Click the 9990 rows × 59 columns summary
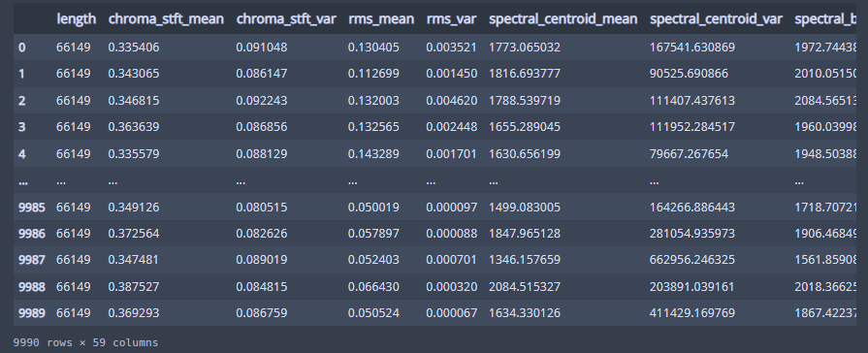Screen dimensions: 868x353 click(x=85, y=343)
